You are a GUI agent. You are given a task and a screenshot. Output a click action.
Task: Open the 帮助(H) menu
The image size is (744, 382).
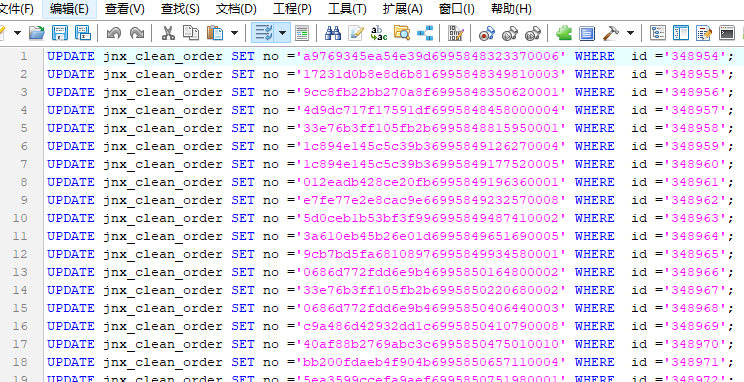511,9
